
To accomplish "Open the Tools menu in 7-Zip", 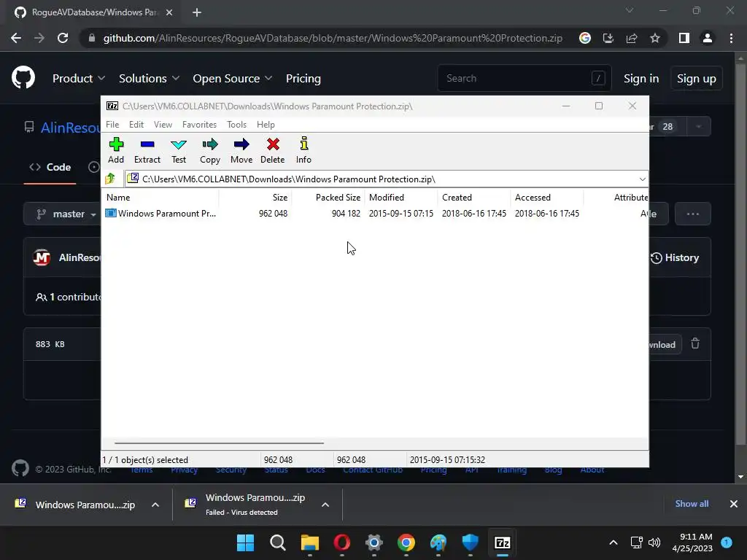I will point(237,124).
